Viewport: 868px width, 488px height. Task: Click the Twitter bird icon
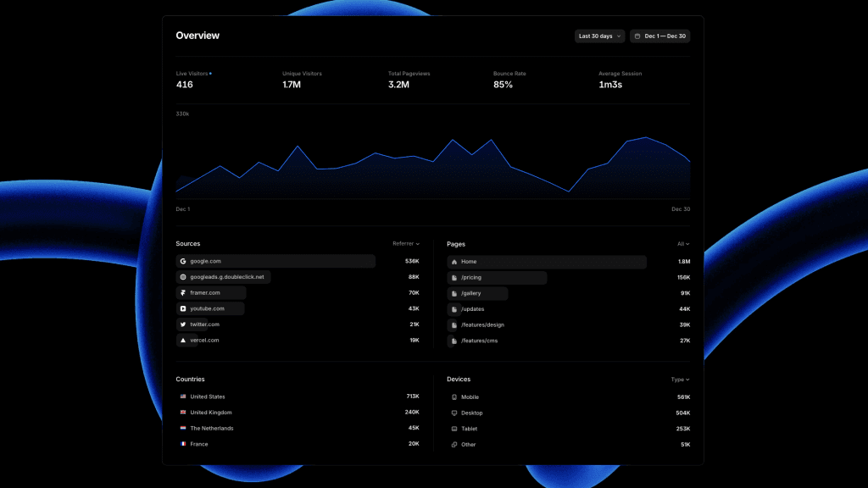point(183,324)
